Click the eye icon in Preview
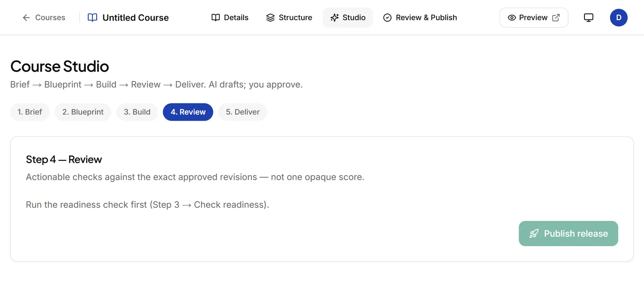 (512, 17)
